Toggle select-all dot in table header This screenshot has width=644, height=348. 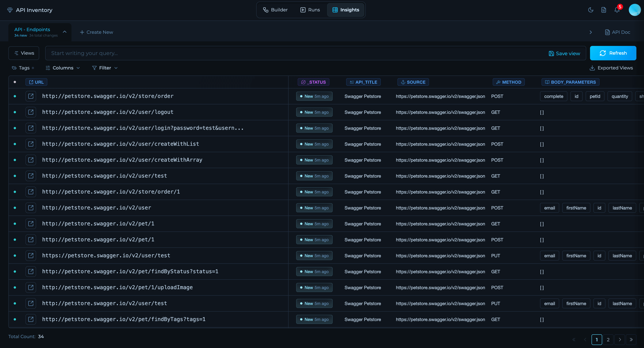15,82
